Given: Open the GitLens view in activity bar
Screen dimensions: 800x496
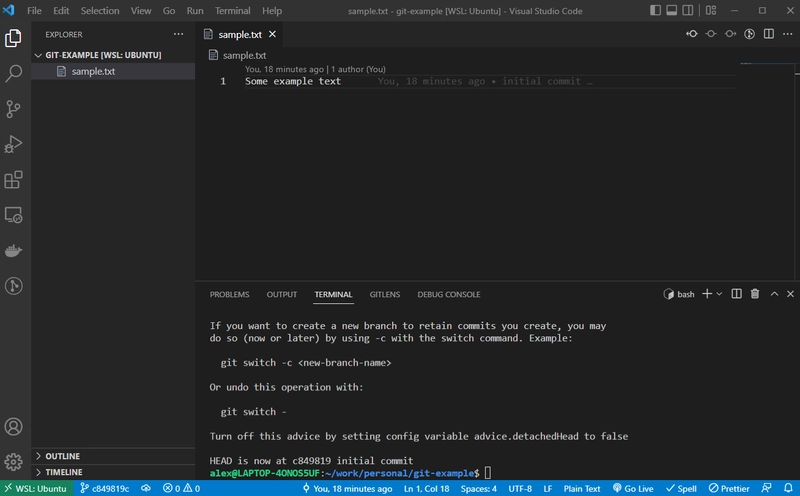Looking at the screenshot, I should pos(13,286).
